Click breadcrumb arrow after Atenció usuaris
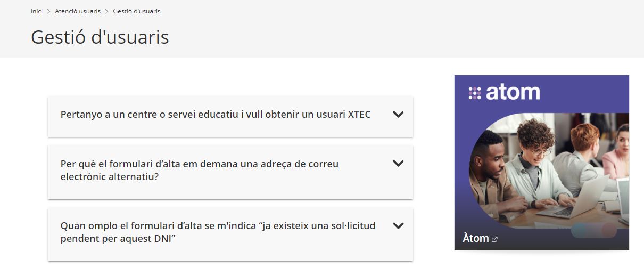Image resolution: width=644 pixels, height=267 pixels. [106, 11]
